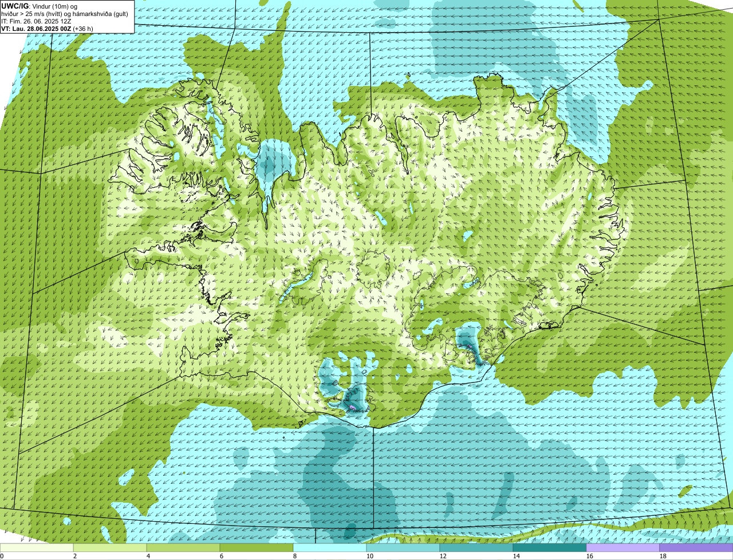Click the 16–18 m/s light purple legend swatch

point(623,547)
